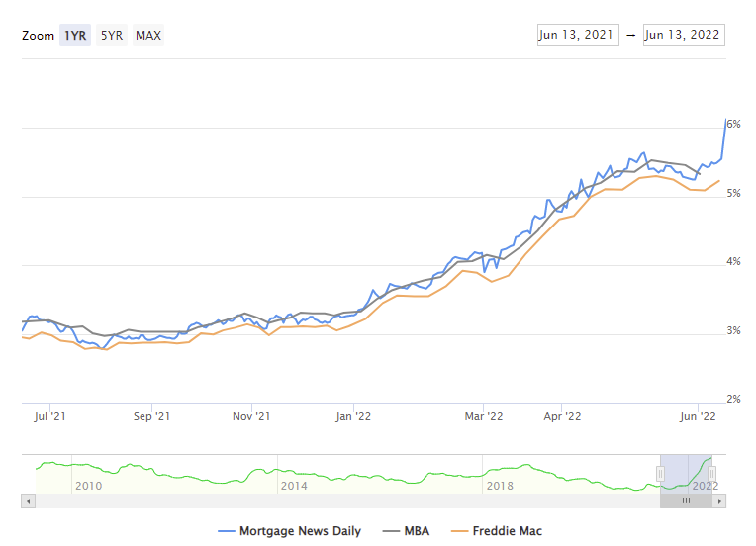This screenshot has height=546, width=756.
Task: Click the navigator left range handle
Action: click(661, 474)
